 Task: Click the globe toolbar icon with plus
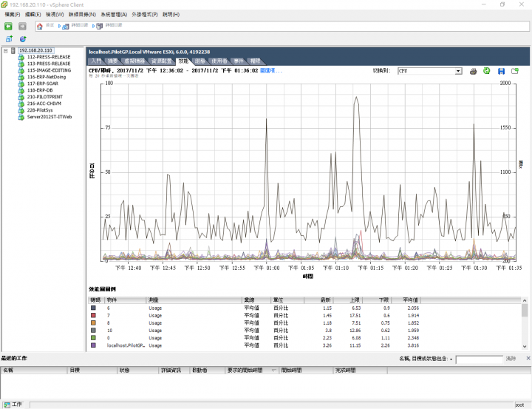pos(23,39)
